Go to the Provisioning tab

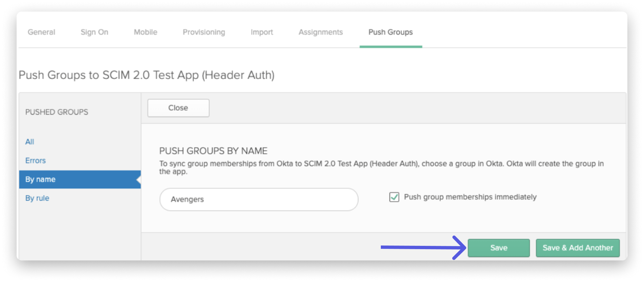pyautogui.click(x=204, y=32)
